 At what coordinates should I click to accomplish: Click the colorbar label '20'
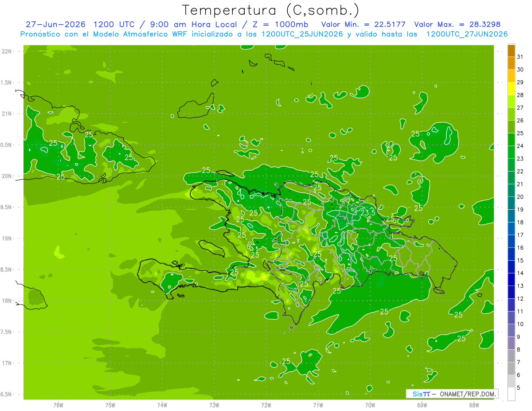(x=520, y=197)
